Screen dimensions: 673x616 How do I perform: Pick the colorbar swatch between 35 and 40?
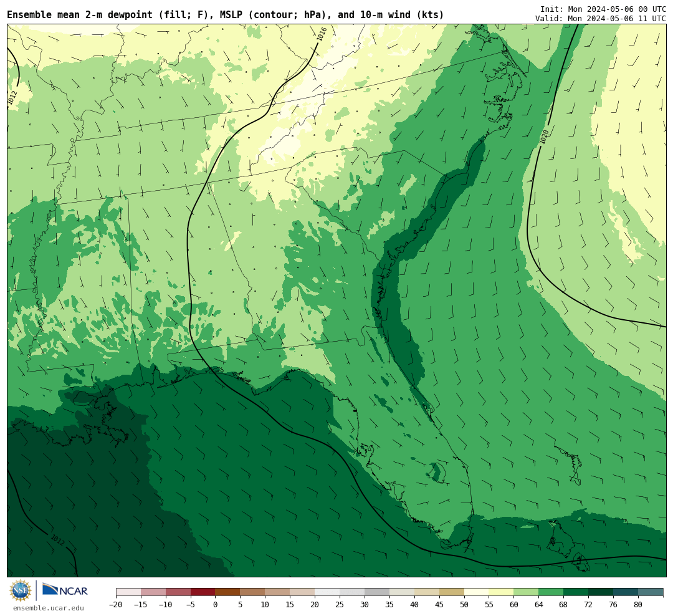402,592
